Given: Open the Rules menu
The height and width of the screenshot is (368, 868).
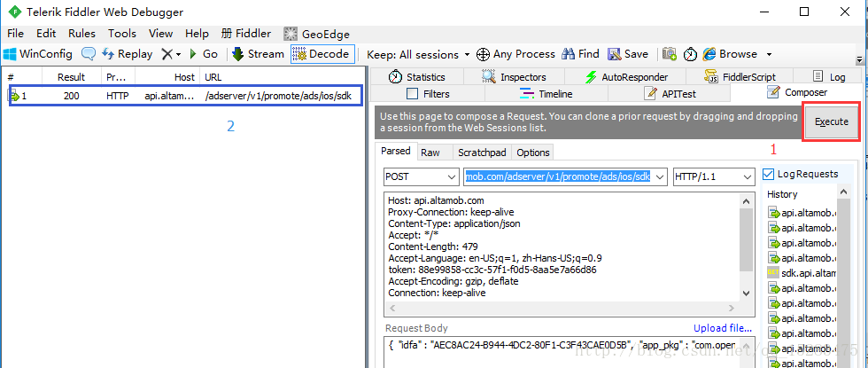Looking at the screenshot, I should click(81, 34).
